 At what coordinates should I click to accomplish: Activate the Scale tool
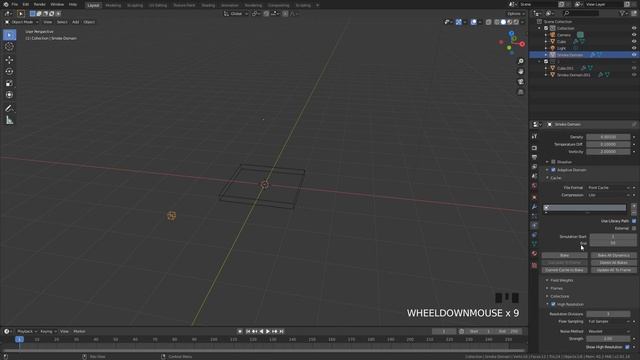point(9,83)
